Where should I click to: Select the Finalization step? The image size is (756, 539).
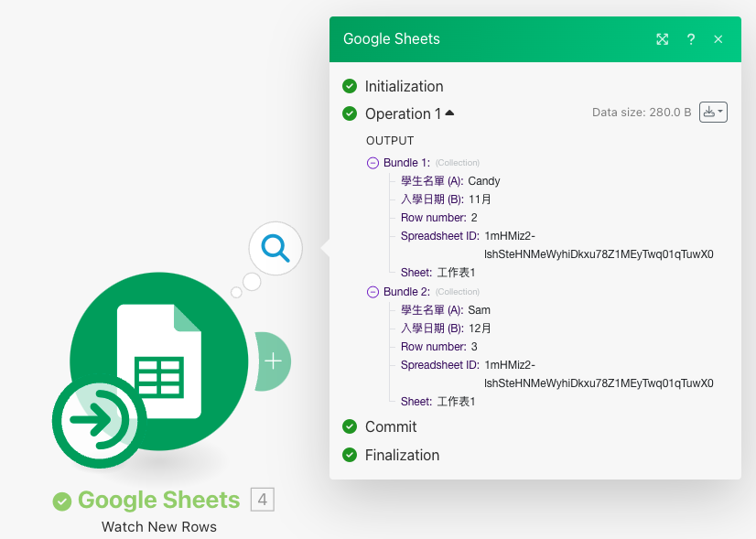(402, 455)
